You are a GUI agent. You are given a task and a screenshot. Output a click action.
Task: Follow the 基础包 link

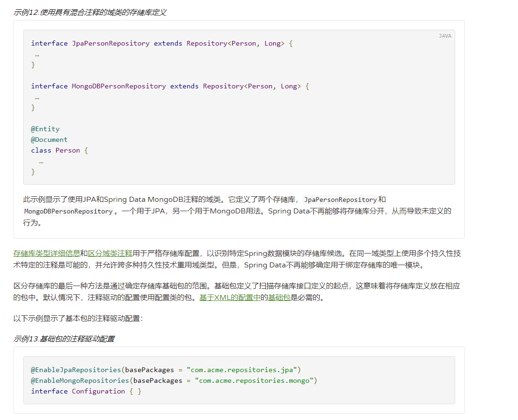pyautogui.click(x=279, y=298)
